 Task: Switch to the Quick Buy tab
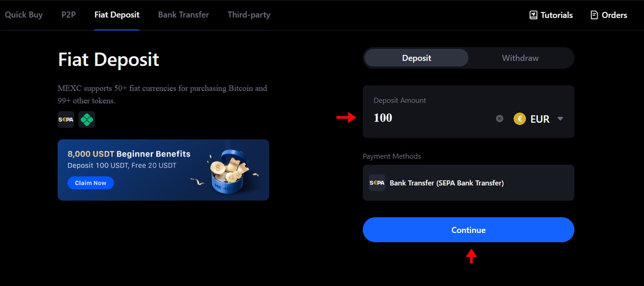click(x=24, y=14)
